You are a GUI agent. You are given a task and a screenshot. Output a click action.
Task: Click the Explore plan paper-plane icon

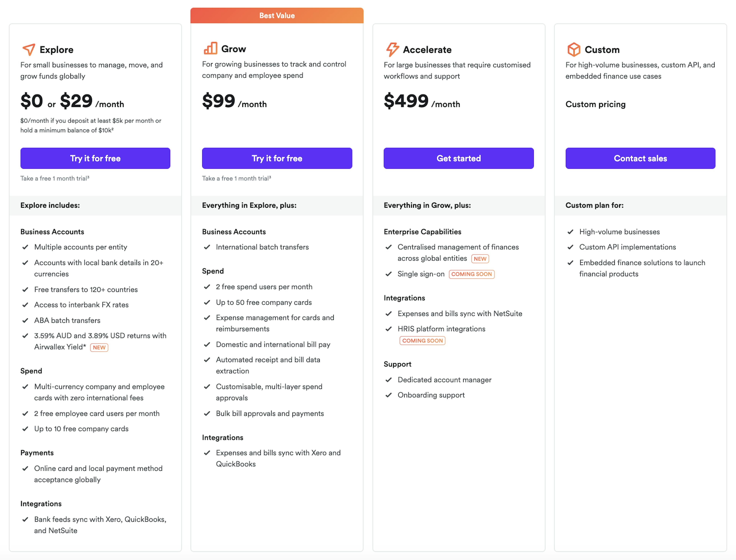click(x=28, y=49)
